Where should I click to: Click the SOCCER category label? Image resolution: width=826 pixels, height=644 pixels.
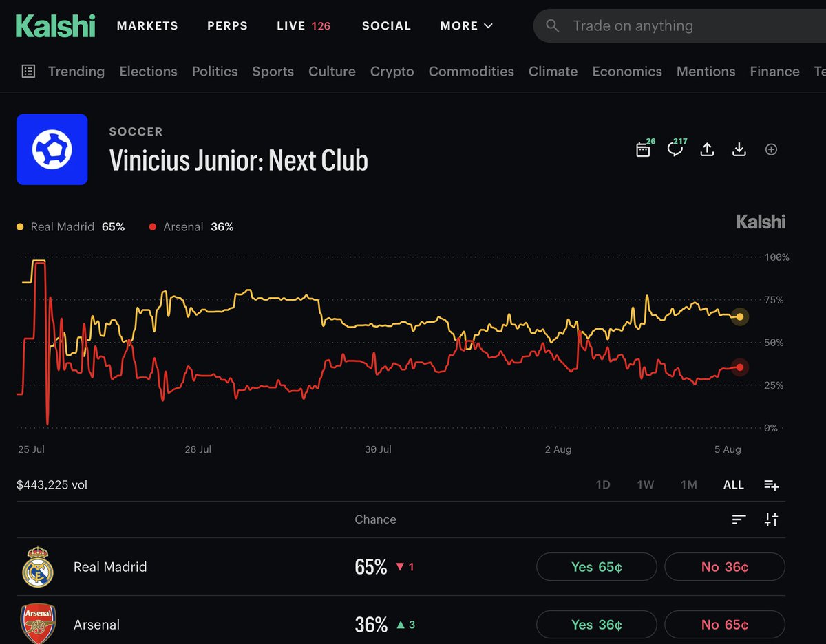(x=136, y=131)
